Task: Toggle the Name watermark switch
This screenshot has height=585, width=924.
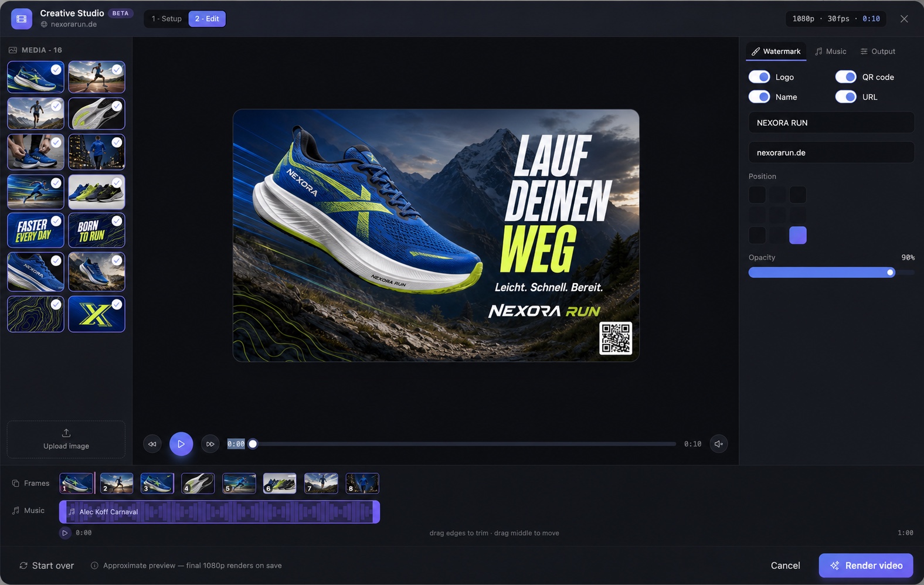Action: 759,97
